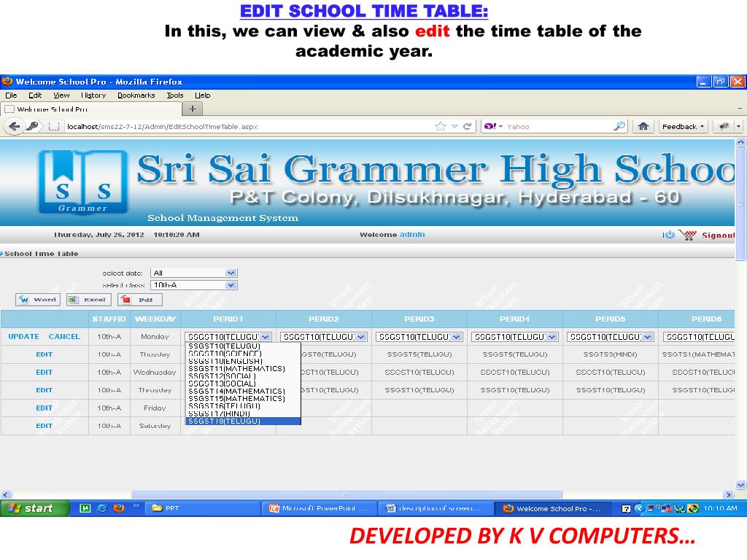Bookmark page with the star icon
This screenshot has height=560, width=747.
[x=441, y=126]
